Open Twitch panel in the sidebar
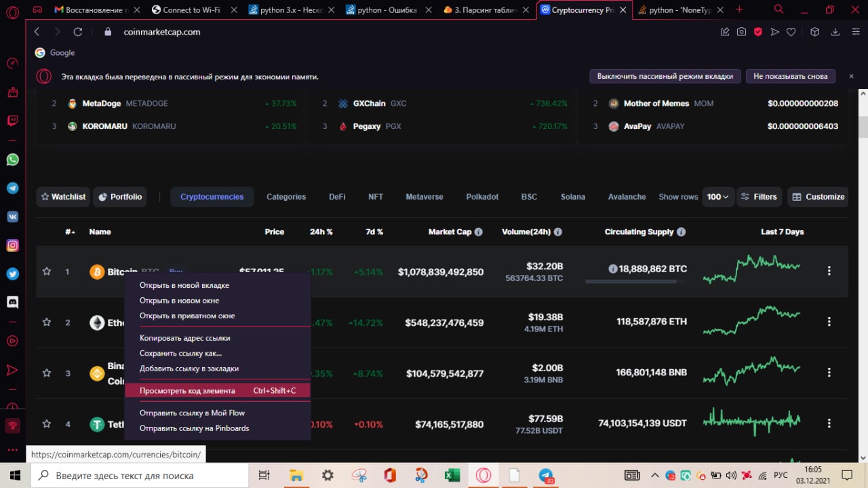Viewport: 868px width, 488px height. point(12,121)
